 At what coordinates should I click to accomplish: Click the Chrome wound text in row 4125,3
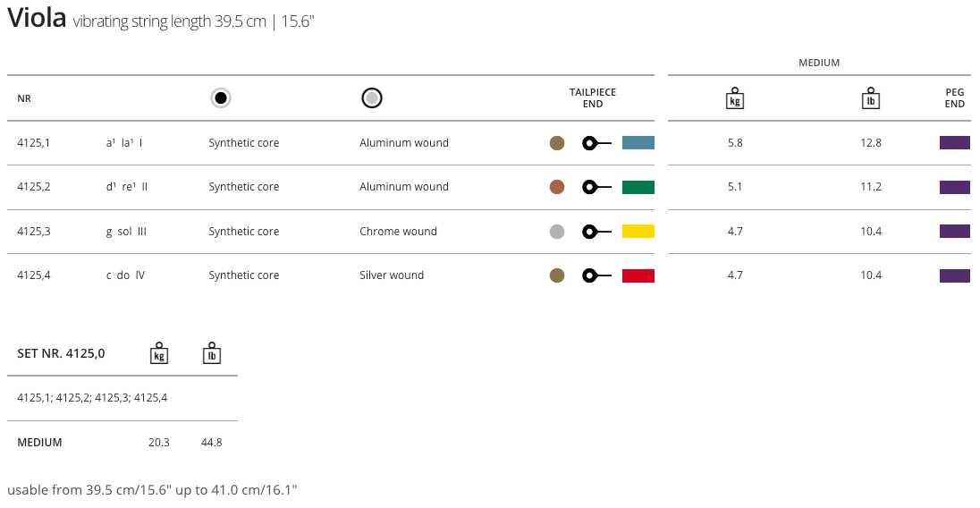pos(398,232)
